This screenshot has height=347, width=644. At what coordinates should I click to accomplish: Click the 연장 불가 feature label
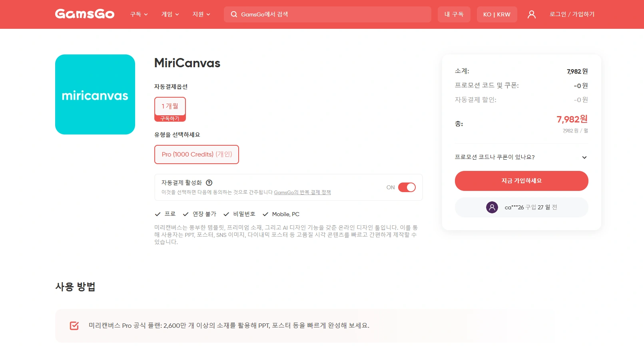point(204,214)
